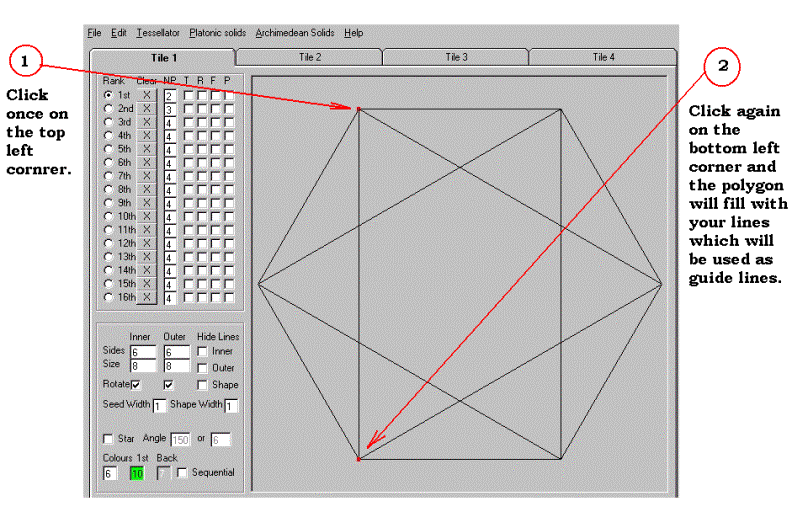Click the red top-left vertex point

[x=358, y=108]
